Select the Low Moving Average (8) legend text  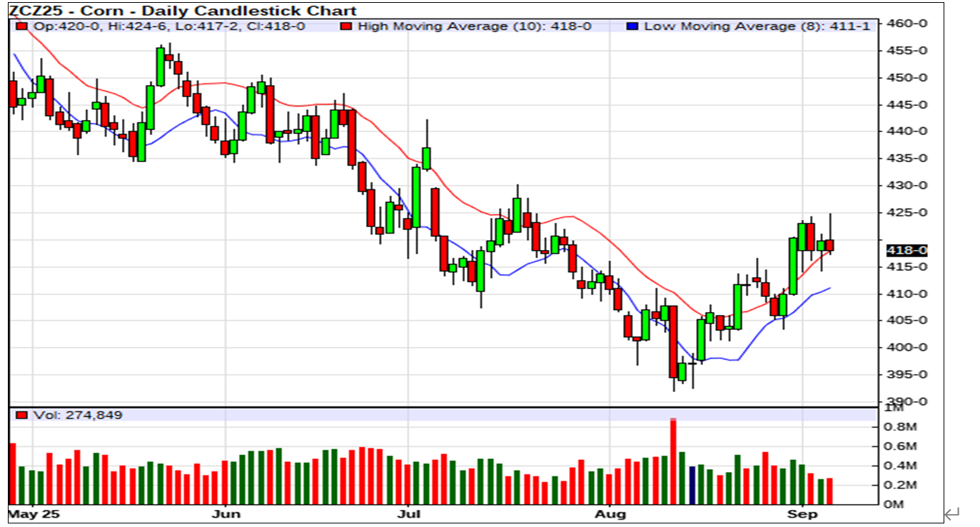coord(757,26)
